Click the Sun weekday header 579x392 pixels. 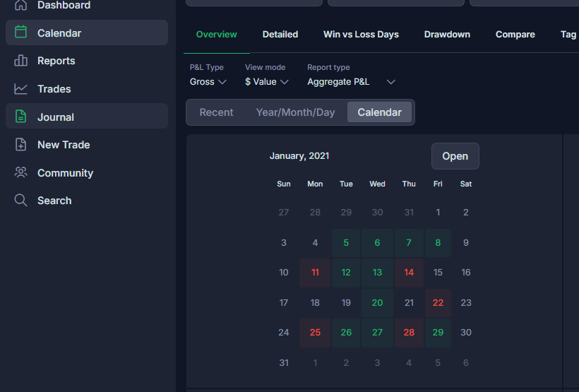[284, 184]
